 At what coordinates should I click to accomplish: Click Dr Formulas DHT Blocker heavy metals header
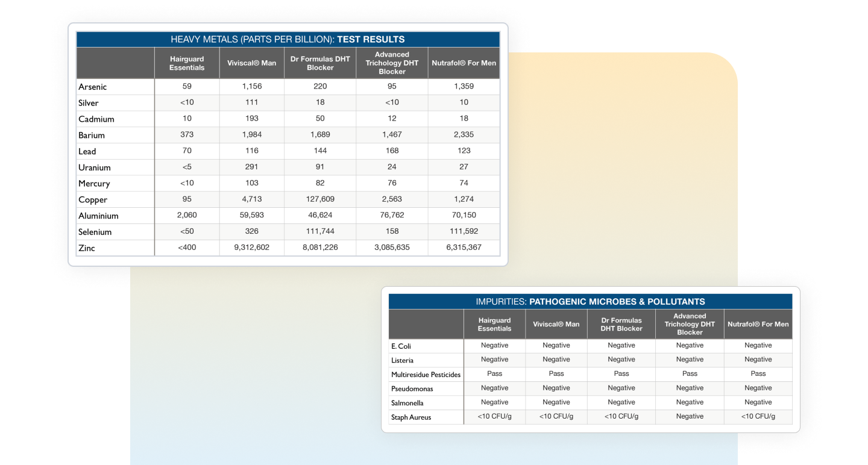click(x=320, y=63)
